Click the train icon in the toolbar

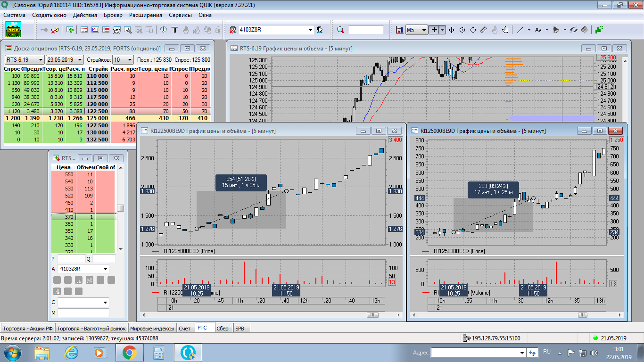[x=14, y=30]
